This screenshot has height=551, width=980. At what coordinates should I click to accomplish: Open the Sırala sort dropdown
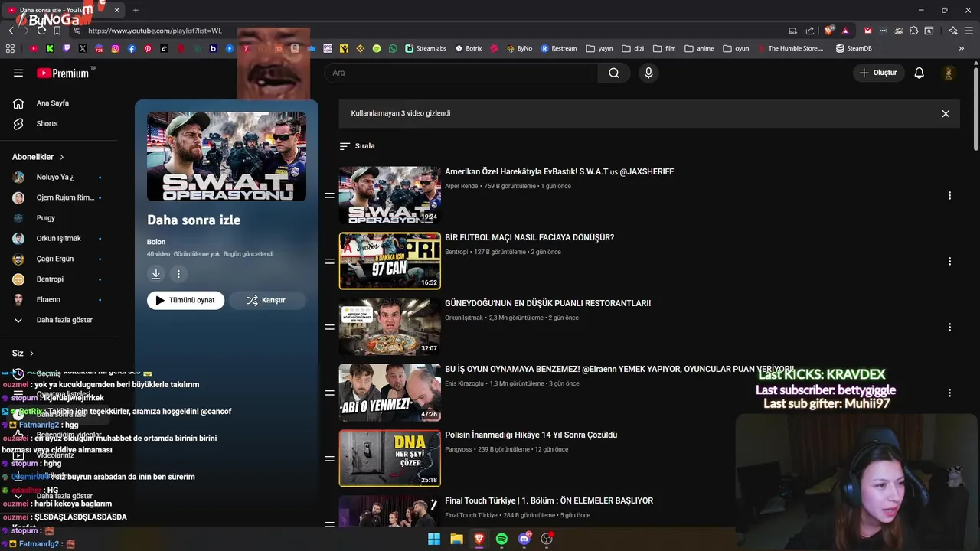coord(358,146)
